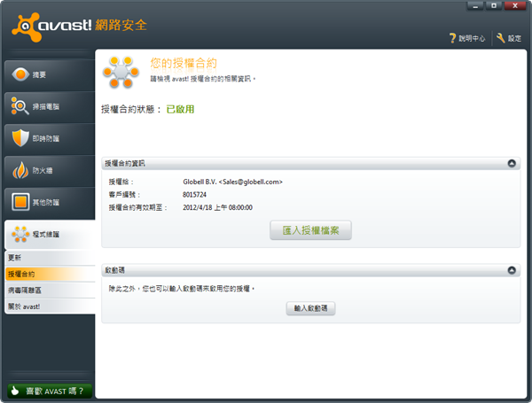The image size is (532, 403).
Task: Open 掃描電腦 magnifier scan icon
Action: (x=20, y=106)
